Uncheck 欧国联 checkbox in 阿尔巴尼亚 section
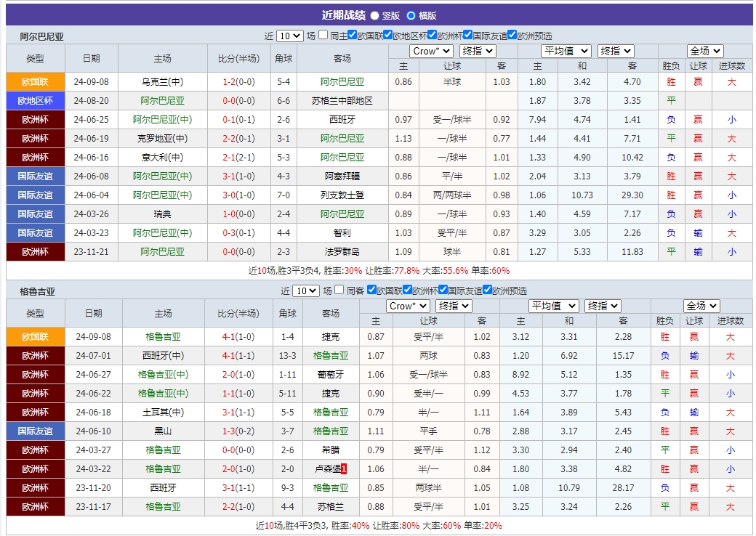The image size is (756, 536). coord(350,35)
